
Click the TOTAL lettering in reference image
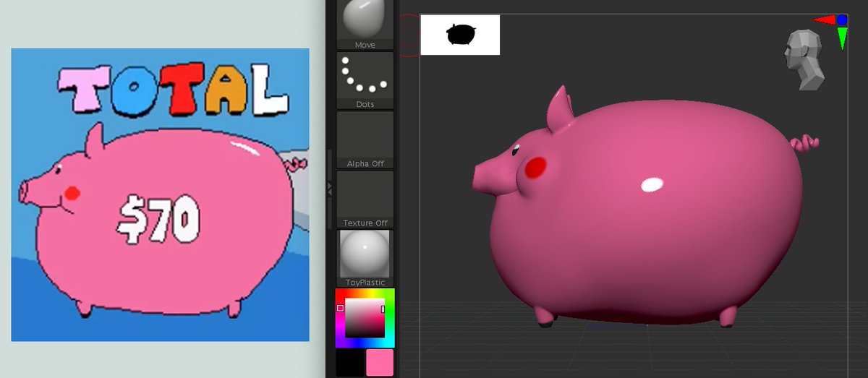point(173,90)
